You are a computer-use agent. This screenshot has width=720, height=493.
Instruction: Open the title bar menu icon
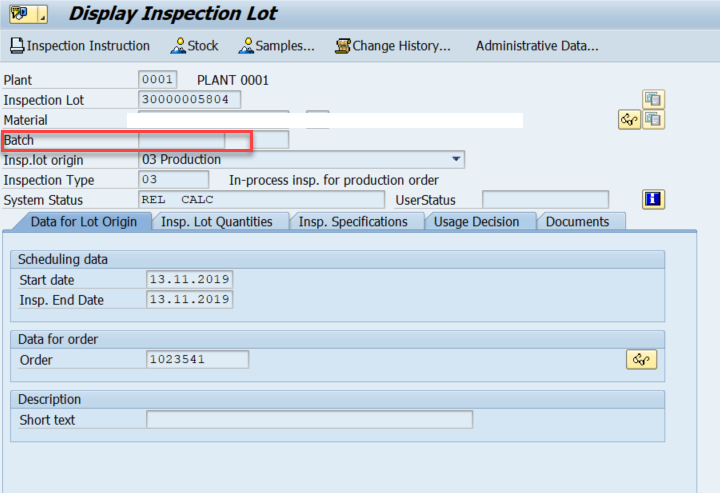click(x=28, y=14)
